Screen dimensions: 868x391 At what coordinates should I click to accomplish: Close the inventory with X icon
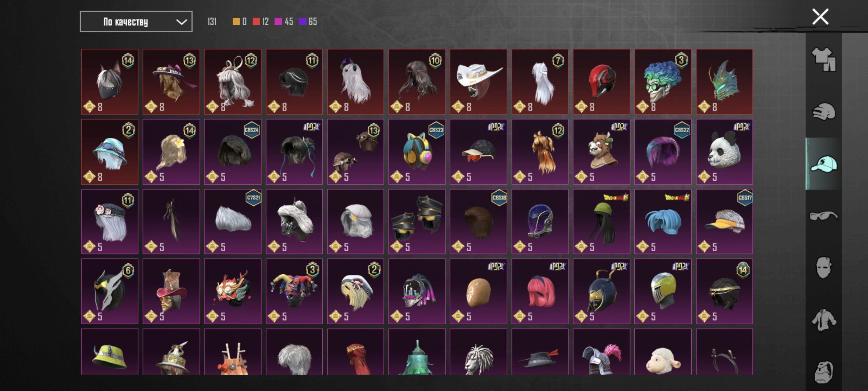click(820, 17)
